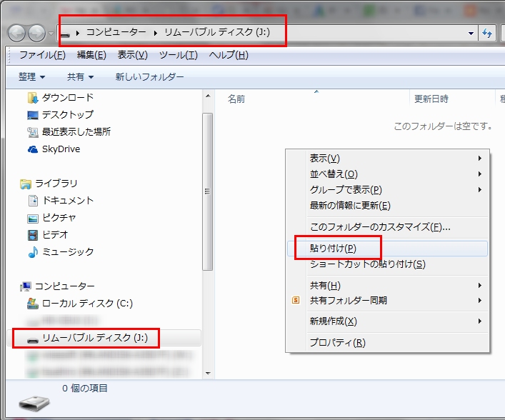This screenshot has width=505, height=420.
Task: Click the 新しいフォルダー button
Action: [x=149, y=76]
